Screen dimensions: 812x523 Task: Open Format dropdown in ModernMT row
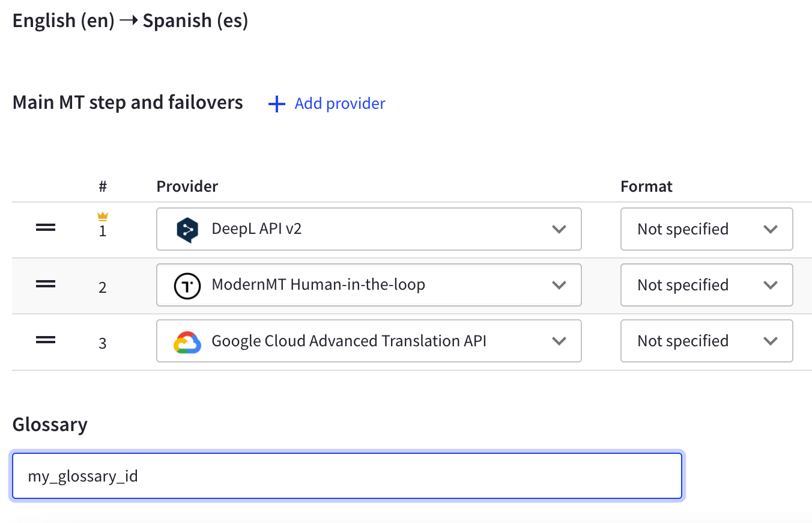coord(706,285)
